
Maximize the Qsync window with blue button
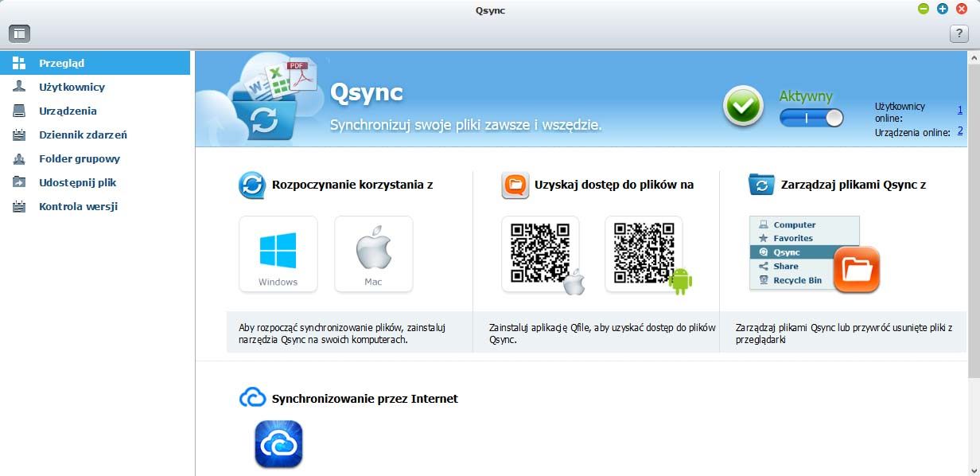943,9
